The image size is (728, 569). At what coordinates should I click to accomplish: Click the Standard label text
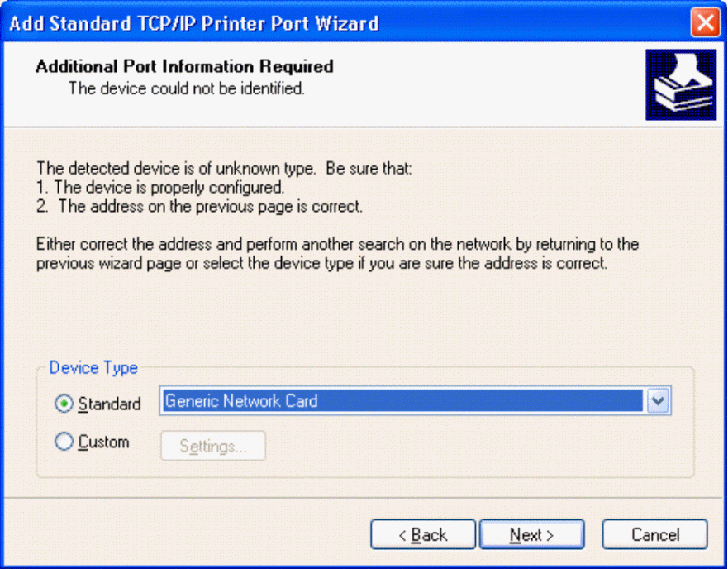[x=110, y=404]
